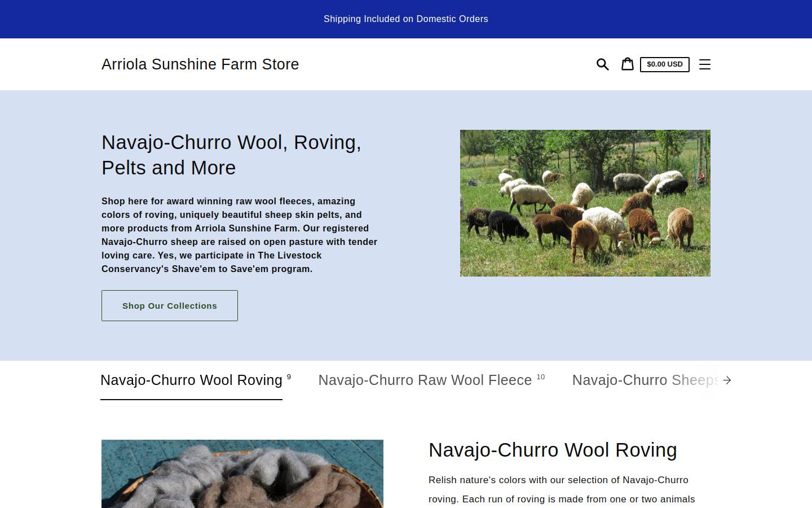The image size is (812, 508).
Task: Switch to Navajo-Churro Raw Wool Fleece tab
Action: click(425, 380)
